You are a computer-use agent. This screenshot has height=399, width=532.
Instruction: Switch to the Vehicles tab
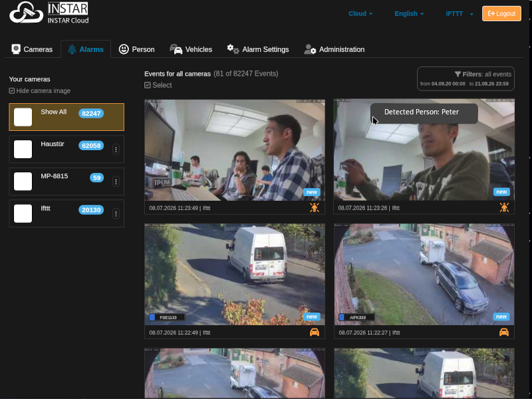[191, 49]
